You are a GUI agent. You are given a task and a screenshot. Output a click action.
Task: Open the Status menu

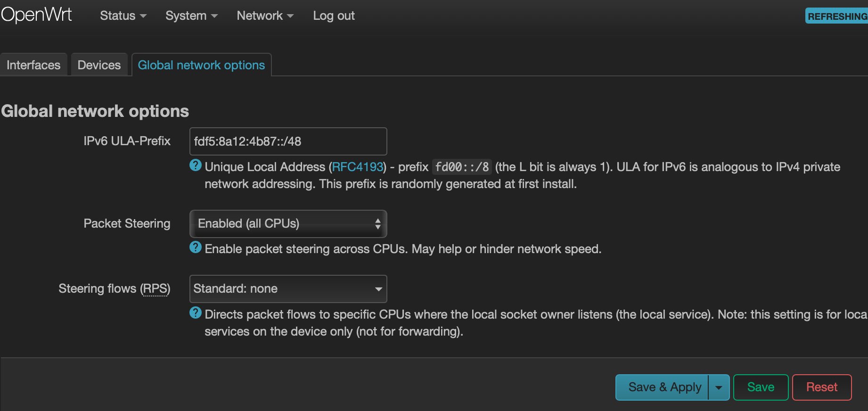(123, 16)
